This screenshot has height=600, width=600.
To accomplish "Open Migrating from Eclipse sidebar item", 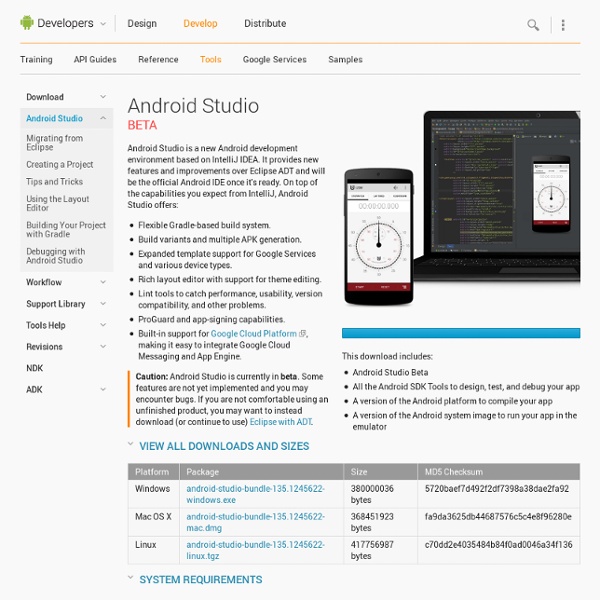I will coord(55,142).
